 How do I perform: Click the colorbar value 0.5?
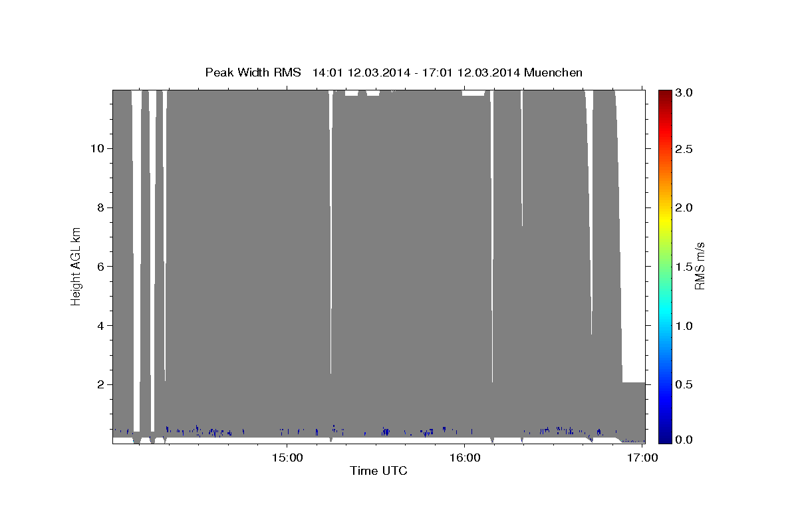pos(685,384)
